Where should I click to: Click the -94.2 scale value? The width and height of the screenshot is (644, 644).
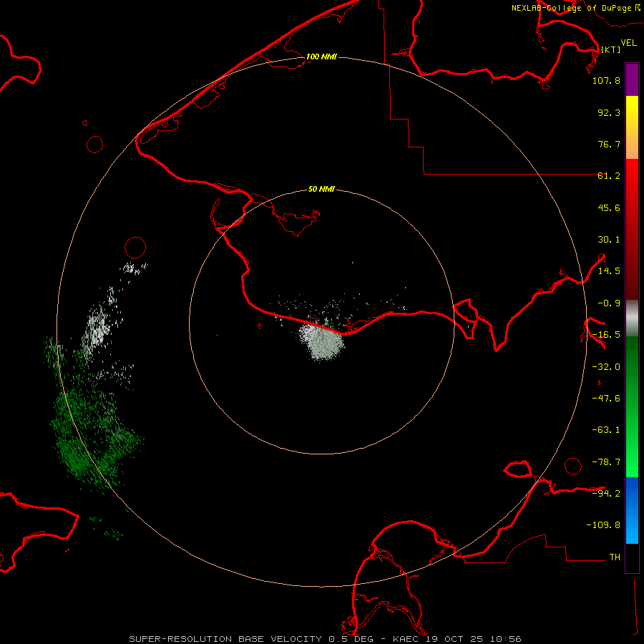606,493
